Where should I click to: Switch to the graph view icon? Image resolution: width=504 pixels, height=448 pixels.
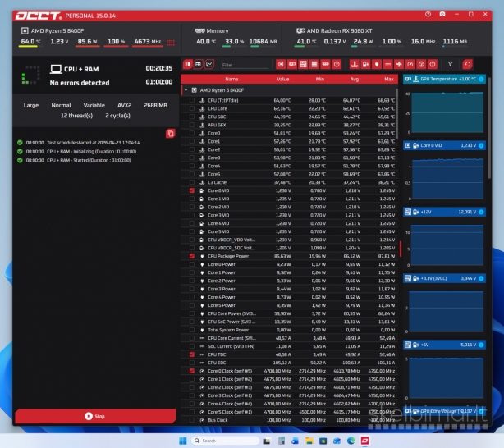click(x=209, y=64)
